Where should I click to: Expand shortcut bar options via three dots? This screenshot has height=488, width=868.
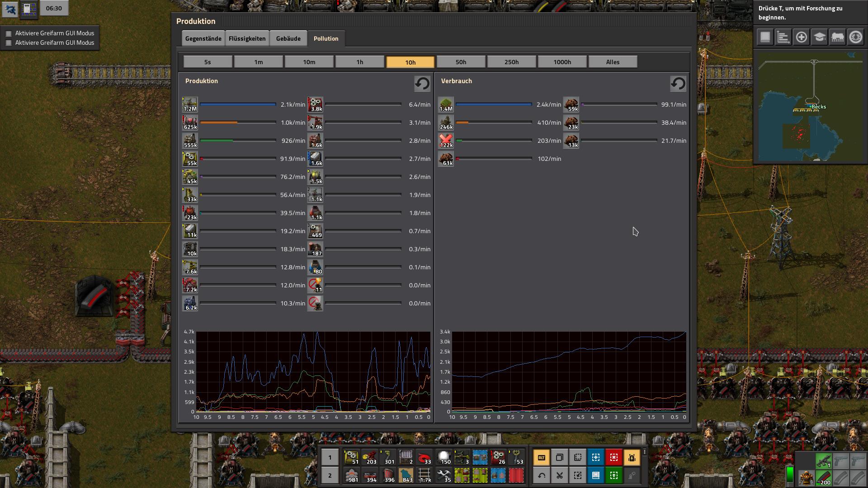pyautogui.click(x=644, y=452)
